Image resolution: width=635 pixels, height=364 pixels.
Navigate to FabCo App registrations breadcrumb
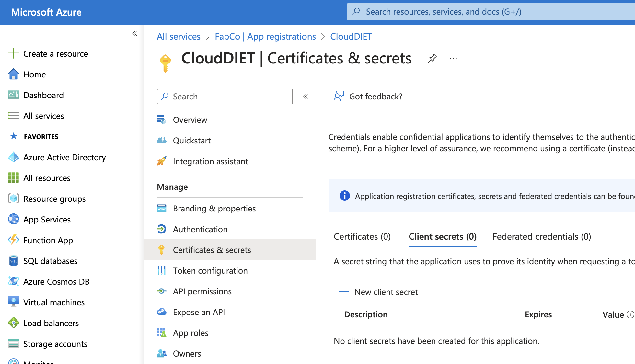click(x=265, y=36)
